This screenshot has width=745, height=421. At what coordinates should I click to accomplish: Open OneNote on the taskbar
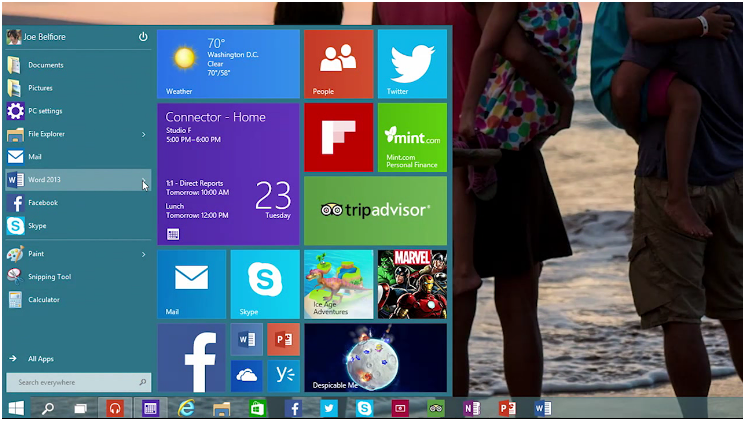tap(471, 408)
